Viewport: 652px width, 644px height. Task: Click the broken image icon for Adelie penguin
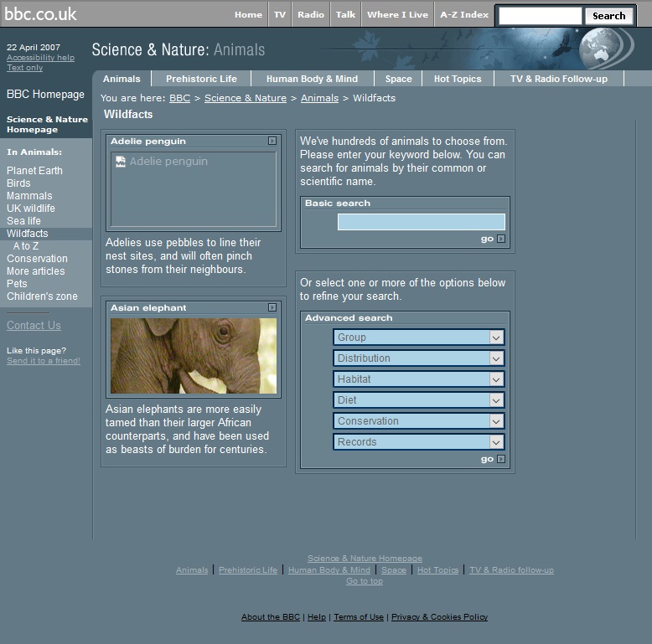121,161
